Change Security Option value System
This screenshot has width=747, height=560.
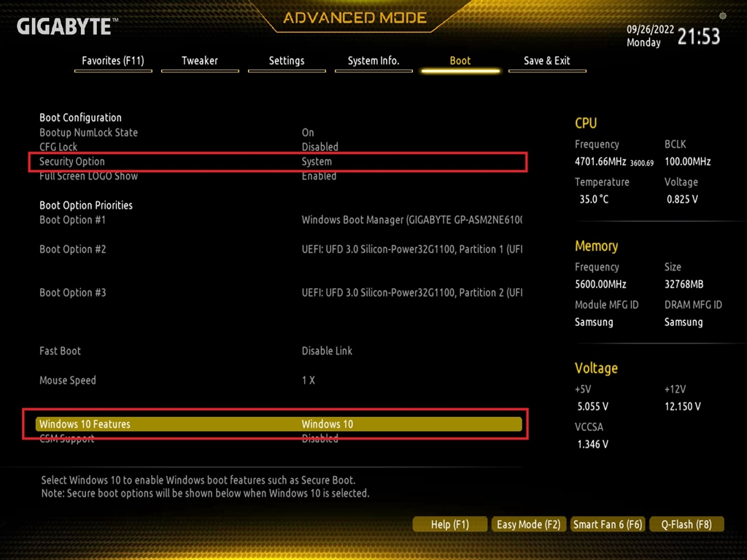(317, 161)
